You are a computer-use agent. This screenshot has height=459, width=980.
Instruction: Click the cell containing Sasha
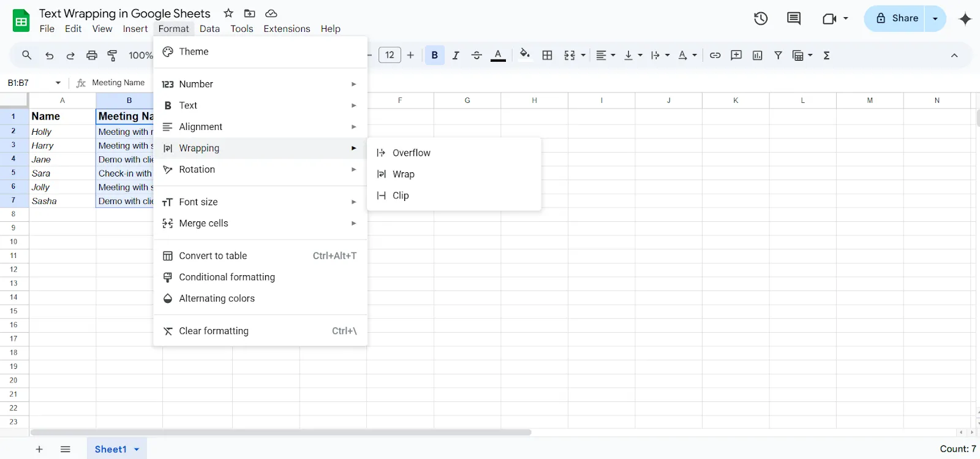[62, 201]
